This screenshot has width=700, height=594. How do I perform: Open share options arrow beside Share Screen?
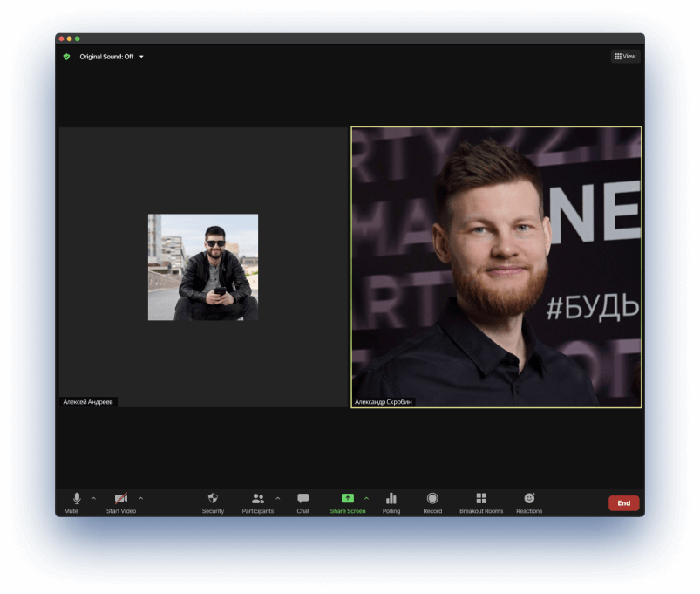click(366, 498)
